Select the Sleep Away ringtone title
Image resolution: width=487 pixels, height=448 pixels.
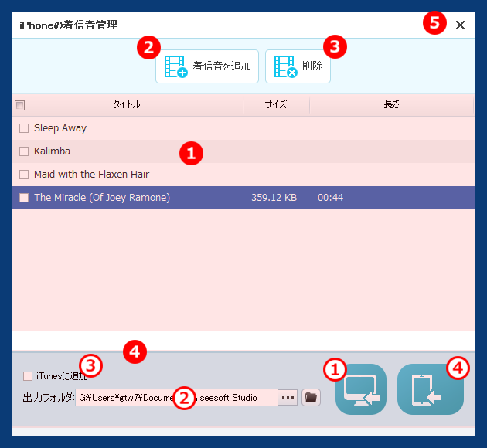click(x=60, y=128)
